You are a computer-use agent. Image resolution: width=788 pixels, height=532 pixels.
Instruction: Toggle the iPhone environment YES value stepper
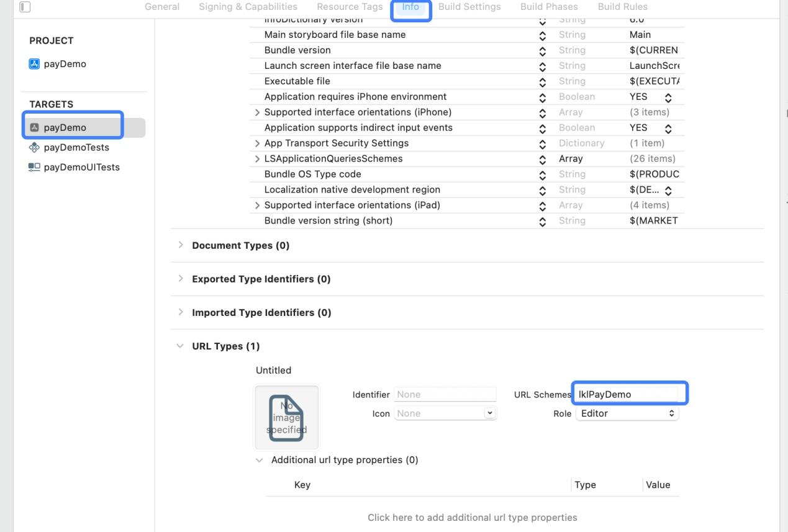pyautogui.click(x=668, y=97)
